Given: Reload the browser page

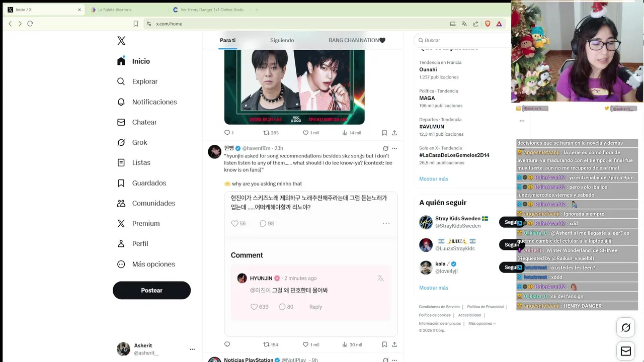Looking at the screenshot, I should click(x=30, y=24).
